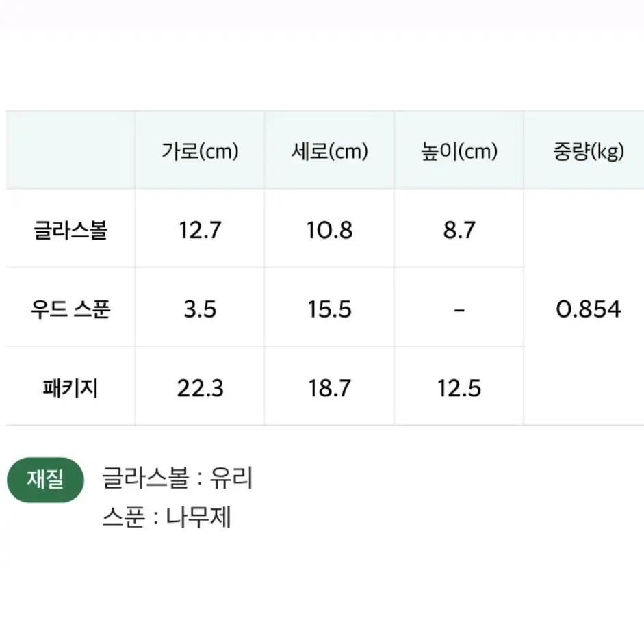
Task: Click the 15.5 spoon length cell
Action: click(329, 309)
